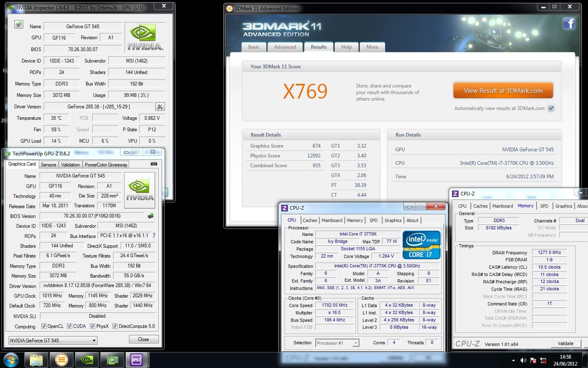Select the Results tab in 3DMark 11
Viewport: 588px width, 368px height.
318,47
